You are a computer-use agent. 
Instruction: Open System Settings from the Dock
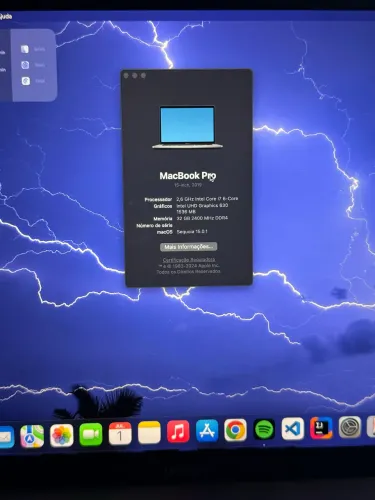[x=350, y=427]
